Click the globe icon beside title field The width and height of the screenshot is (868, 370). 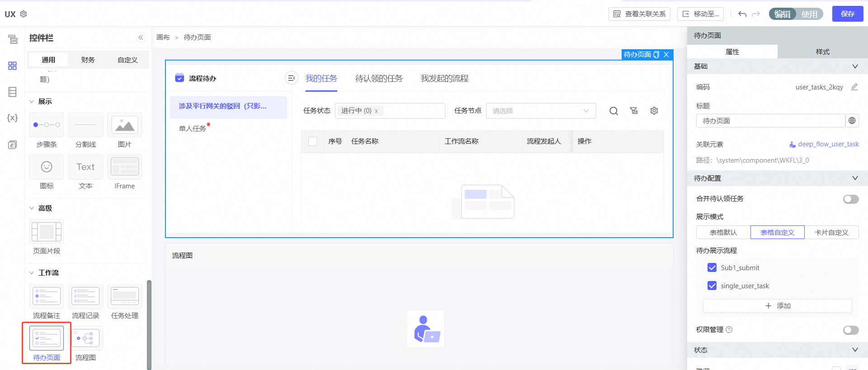852,121
